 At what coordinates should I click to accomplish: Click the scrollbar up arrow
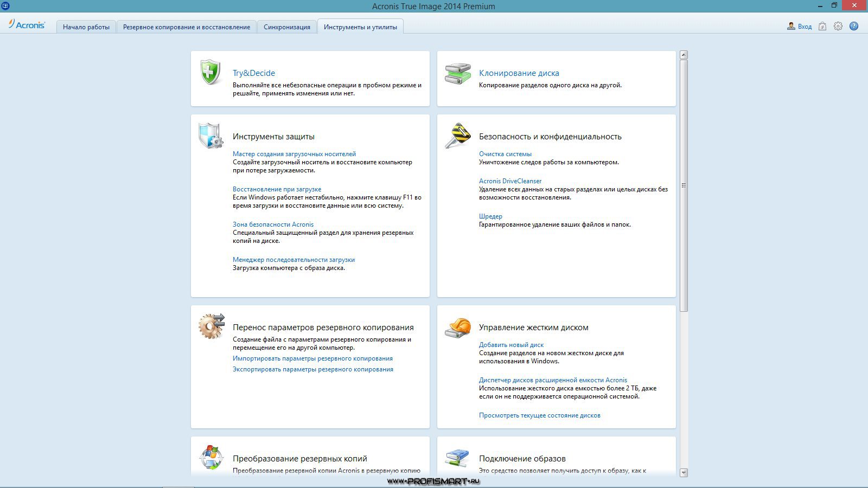click(x=684, y=55)
